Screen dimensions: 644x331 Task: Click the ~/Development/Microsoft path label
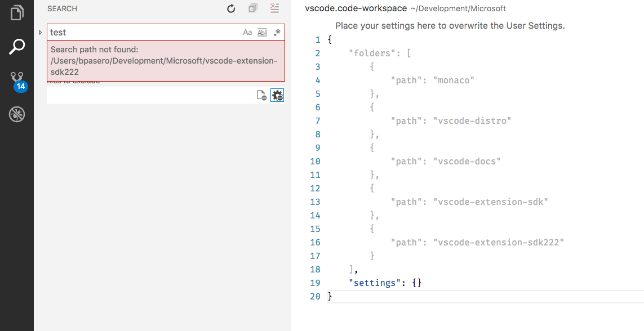click(458, 8)
